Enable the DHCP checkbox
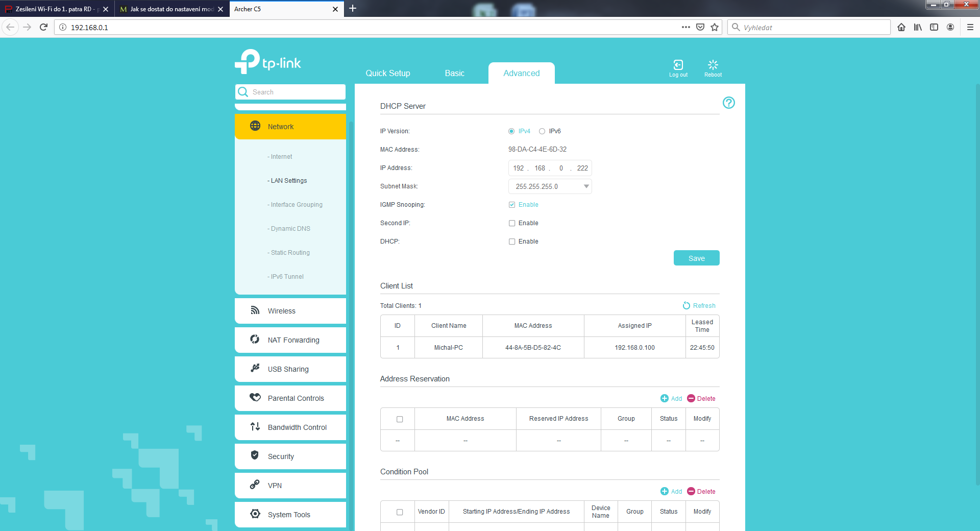Viewport: 980px width, 531px height. [512, 242]
